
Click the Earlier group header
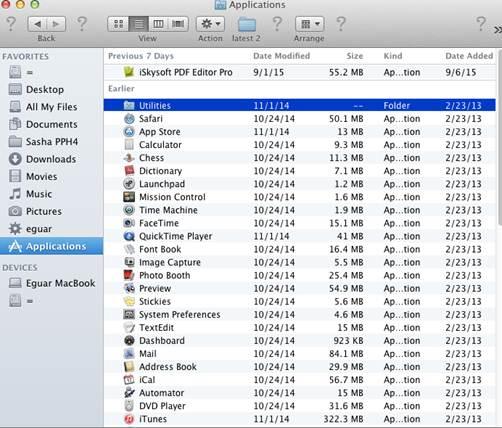click(x=121, y=88)
